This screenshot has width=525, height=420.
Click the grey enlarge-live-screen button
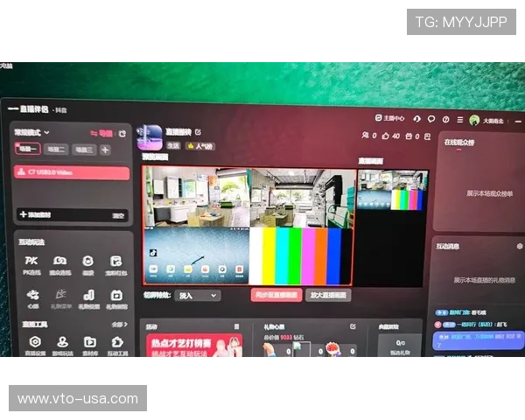(x=328, y=296)
